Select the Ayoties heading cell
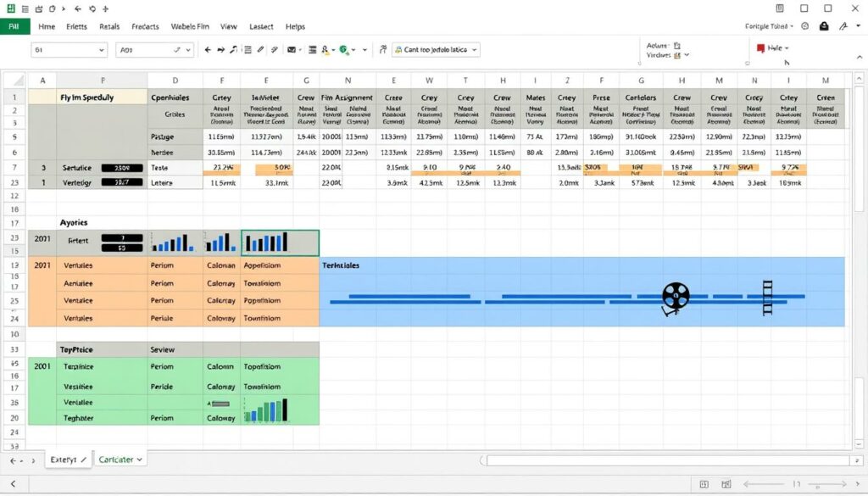This screenshot has width=868, height=496. [x=102, y=222]
